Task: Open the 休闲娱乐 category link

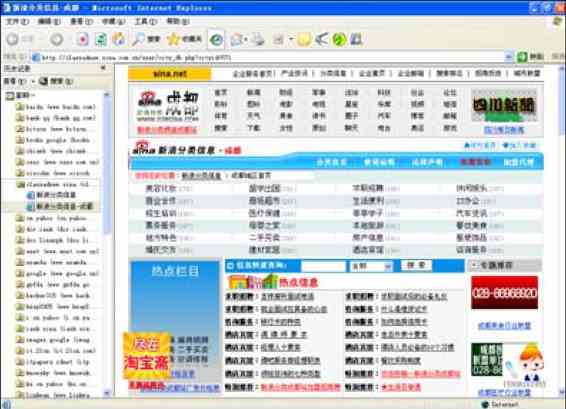Action: [x=471, y=188]
